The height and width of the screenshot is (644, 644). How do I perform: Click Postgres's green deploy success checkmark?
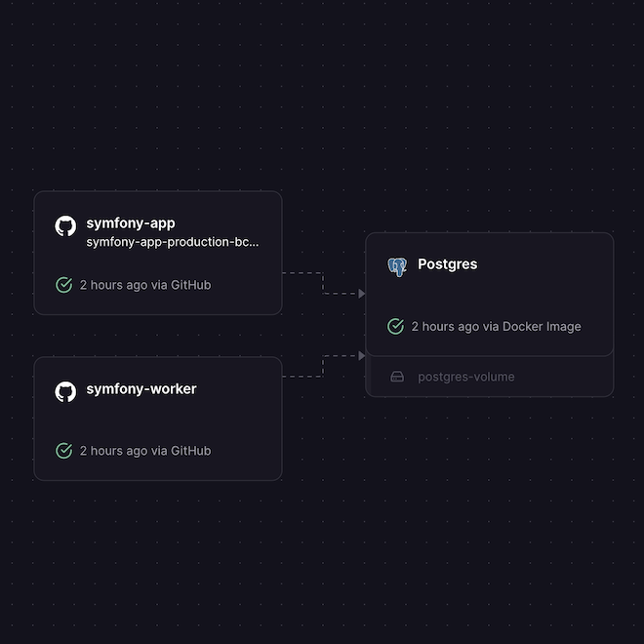point(395,326)
